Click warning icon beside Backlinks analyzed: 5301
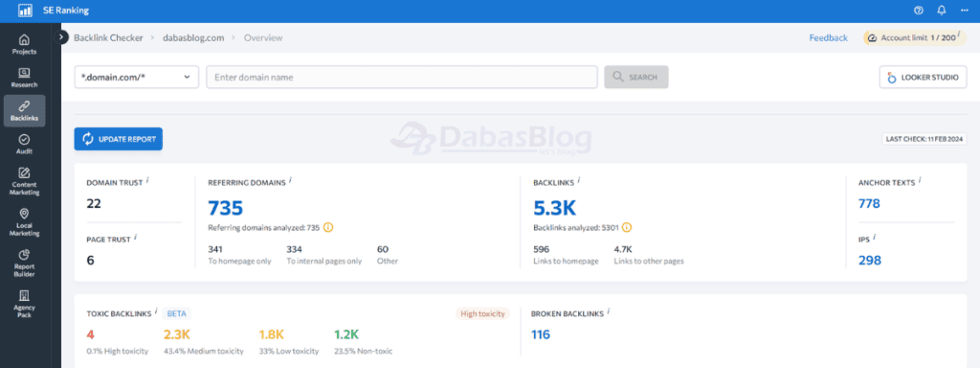The height and width of the screenshot is (368, 980). (626, 228)
